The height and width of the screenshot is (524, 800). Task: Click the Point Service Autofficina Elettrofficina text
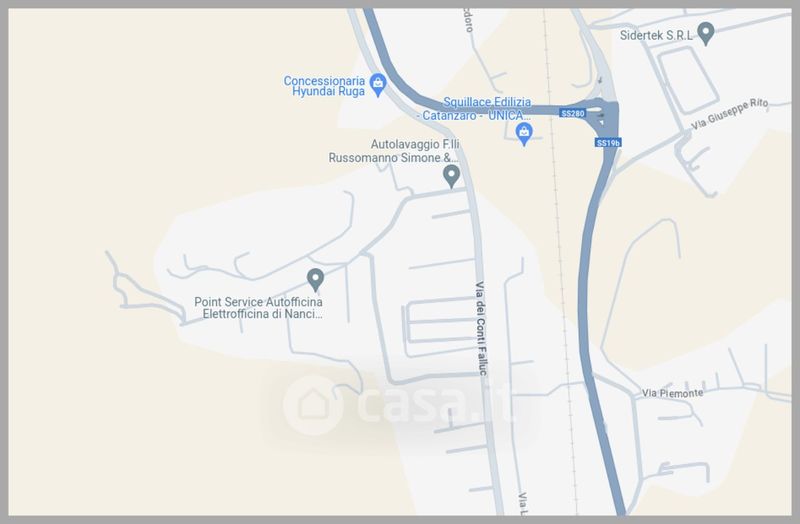(259, 308)
